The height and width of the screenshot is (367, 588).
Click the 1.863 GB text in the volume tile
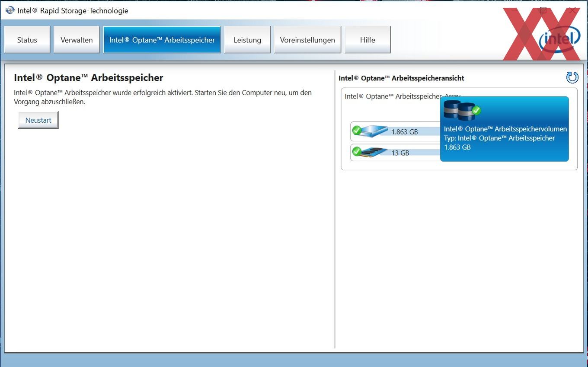[x=457, y=147]
